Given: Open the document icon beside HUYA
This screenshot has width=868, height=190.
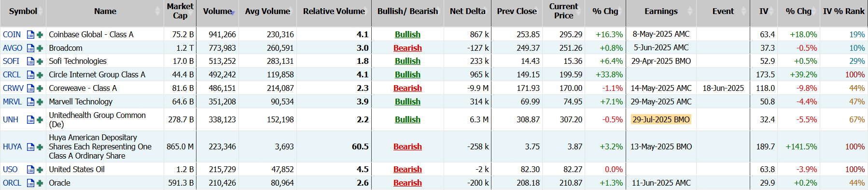Looking at the screenshot, I should pyautogui.click(x=30, y=146).
